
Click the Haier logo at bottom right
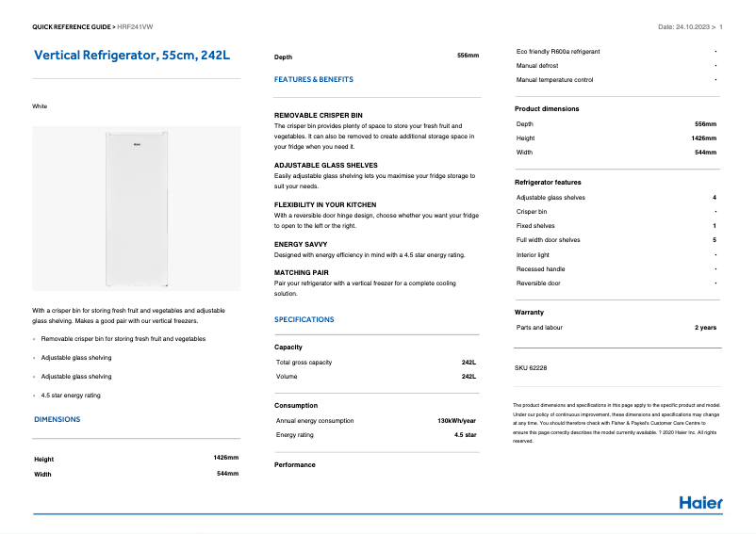(700, 502)
